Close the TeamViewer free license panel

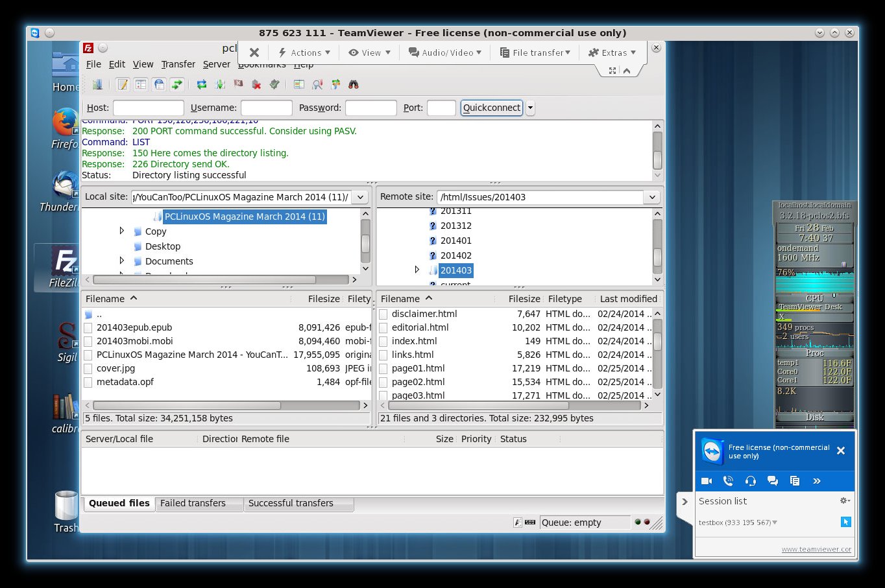841,451
